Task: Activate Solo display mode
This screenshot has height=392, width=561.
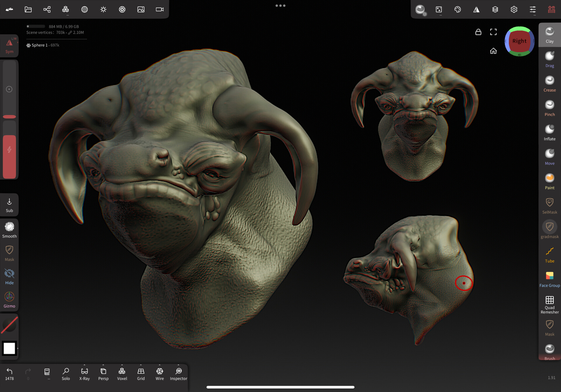Action: (x=66, y=374)
